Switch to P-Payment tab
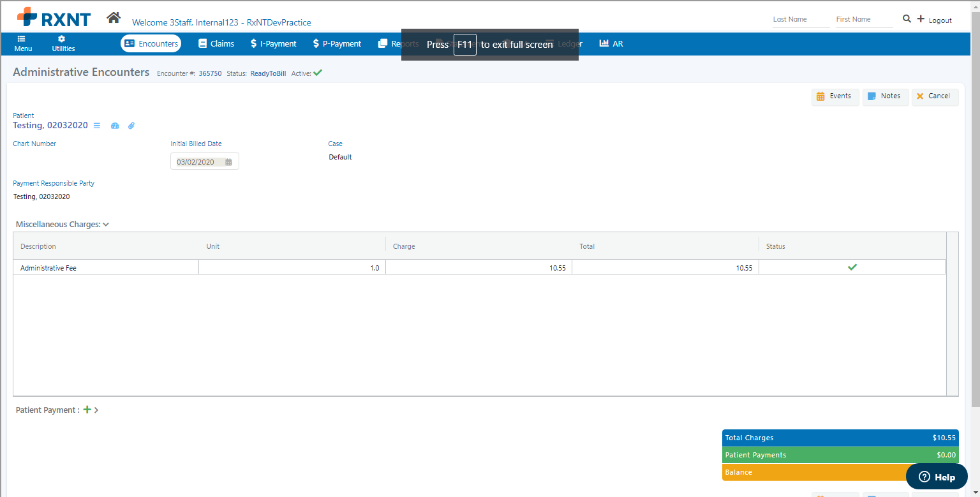 [x=337, y=43]
